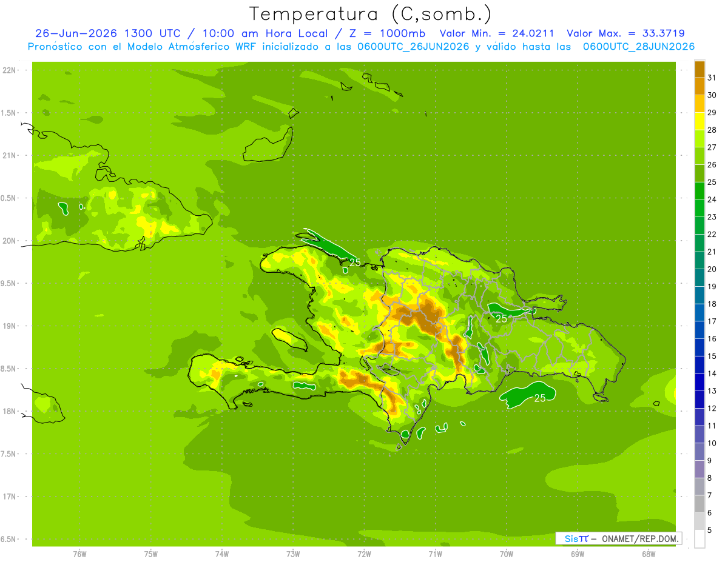
Task: Click the '20N' latitude label
Action: coord(10,241)
